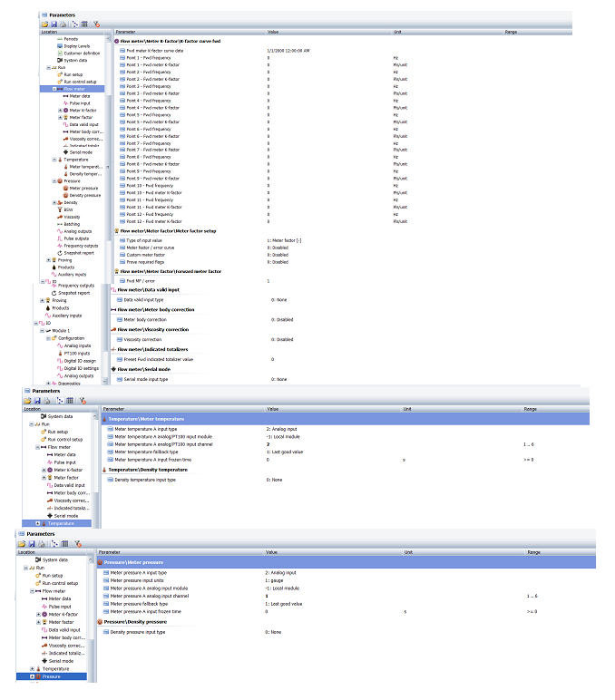Click icon beside 'Point 1 - Fwd frequency' parameter
Image resolution: width=615 pixels, height=700 pixels.
(122, 58)
